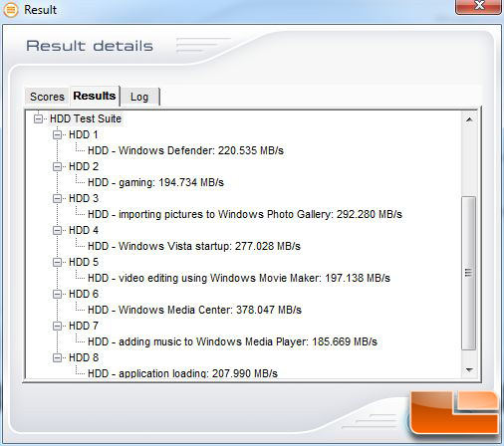Screen dimensions: 504x446
Task: Select the Windows Media Center result
Action: 194,310
